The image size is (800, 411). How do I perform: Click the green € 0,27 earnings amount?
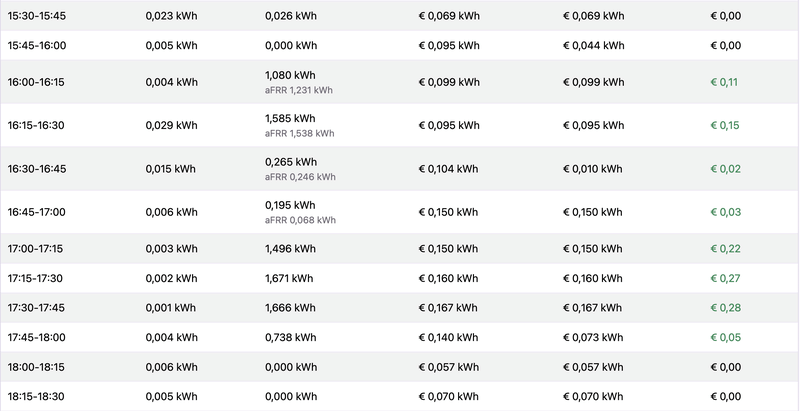(x=725, y=278)
